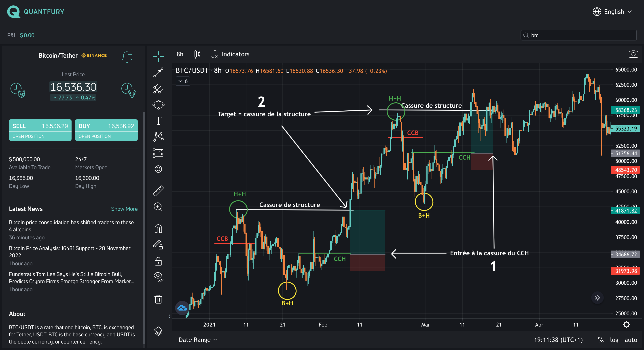Screen dimensions: 644x350
Task: Select the XABCD pattern drawing tool
Action: tap(158, 137)
